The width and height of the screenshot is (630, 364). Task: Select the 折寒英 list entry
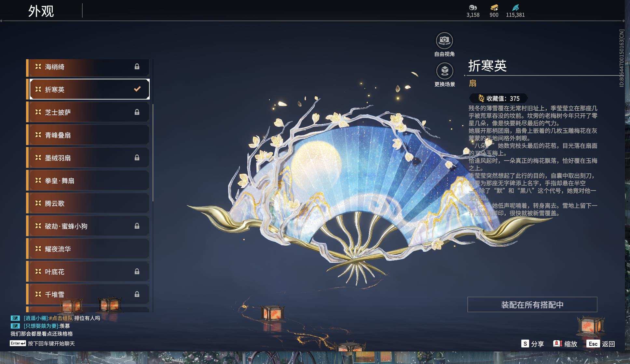click(88, 89)
